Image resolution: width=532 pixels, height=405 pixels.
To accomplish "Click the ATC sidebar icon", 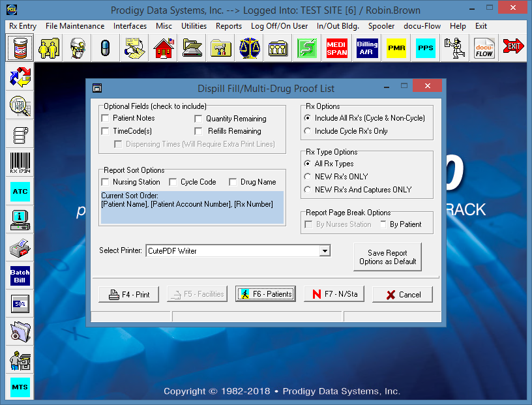I will click(x=20, y=192).
